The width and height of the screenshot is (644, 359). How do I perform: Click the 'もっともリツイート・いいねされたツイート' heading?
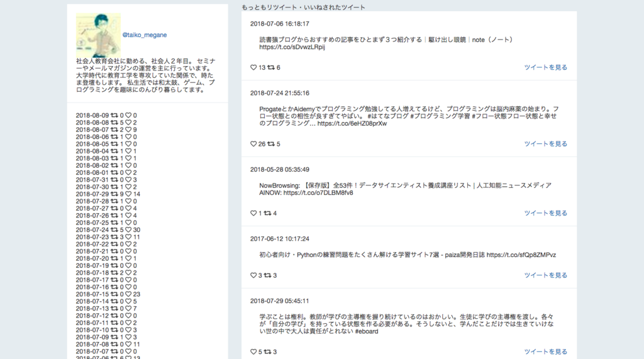(x=304, y=8)
